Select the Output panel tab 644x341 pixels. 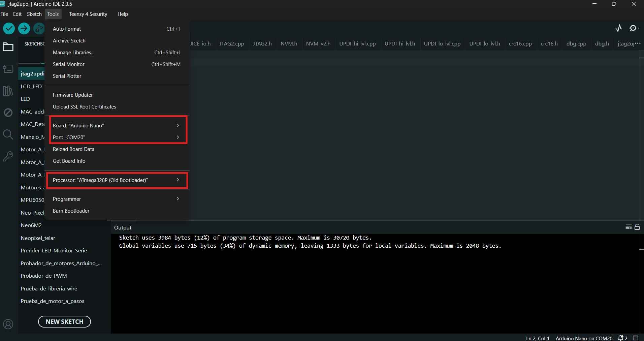point(123,228)
